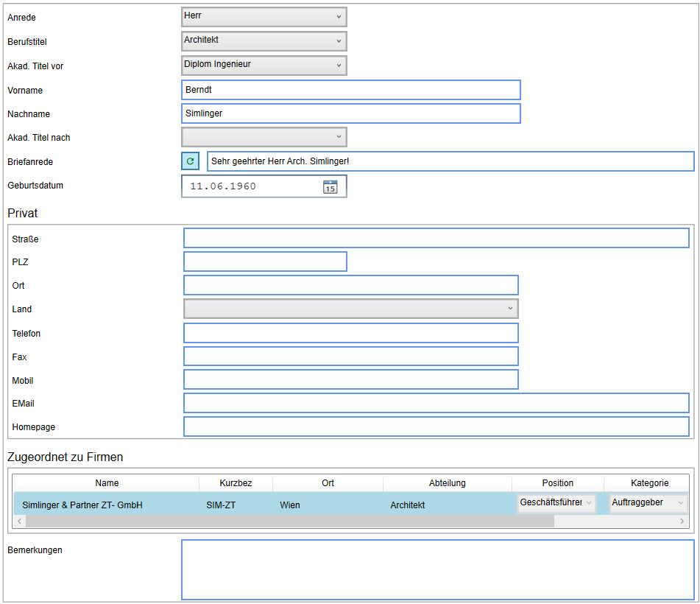Click the firm table's horizontal scrollbar thumb
The height and width of the screenshot is (604, 700).
point(290,521)
